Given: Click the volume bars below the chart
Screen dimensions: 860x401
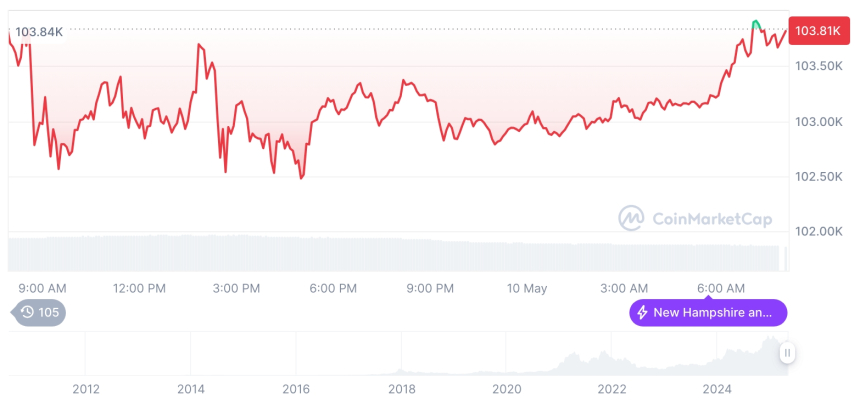Looking at the screenshot, I should [x=400, y=253].
